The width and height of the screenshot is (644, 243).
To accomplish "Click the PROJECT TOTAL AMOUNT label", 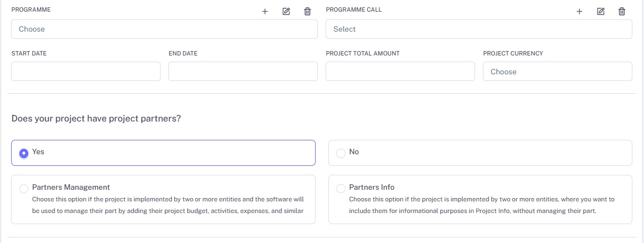I will 363,53.
